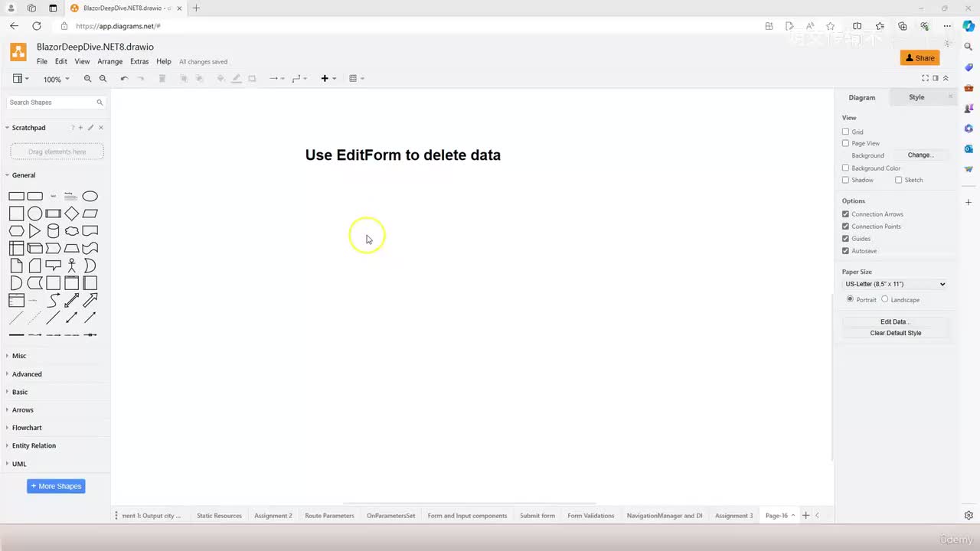Choose the bidirectional block arrow shape
The height and width of the screenshot is (551, 980).
72,300
